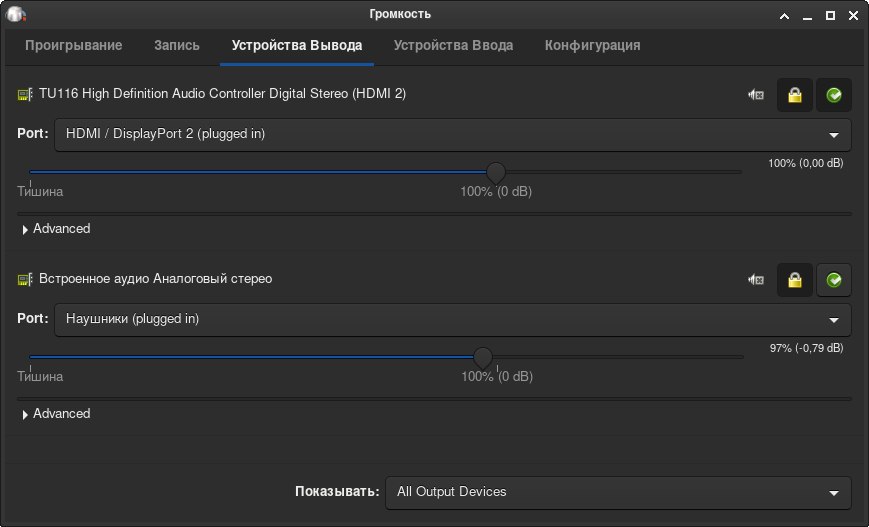Click the 100% (0,00 dB) volume readout
The height and width of the screenshot is (527, 869).
(805, 163)
